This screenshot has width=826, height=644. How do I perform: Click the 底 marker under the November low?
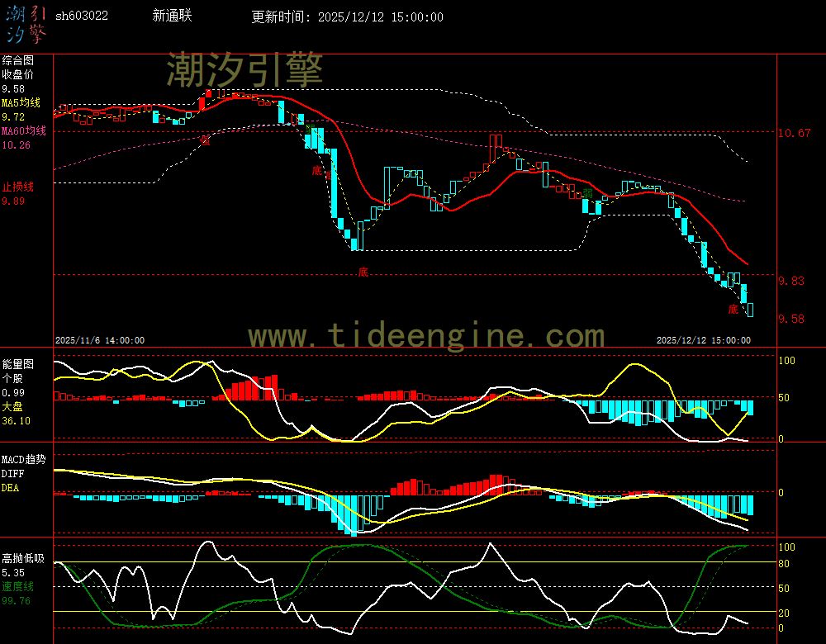coord(362,271)
